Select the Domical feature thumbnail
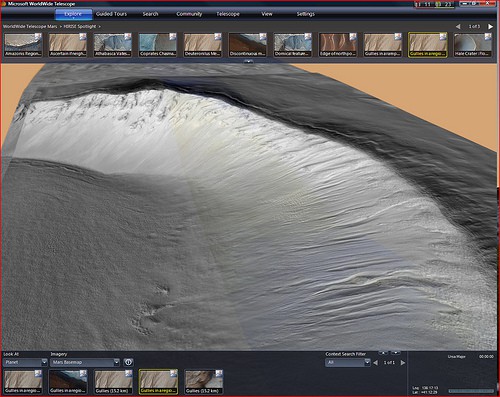The image size is (500, 397). point(293,45)
